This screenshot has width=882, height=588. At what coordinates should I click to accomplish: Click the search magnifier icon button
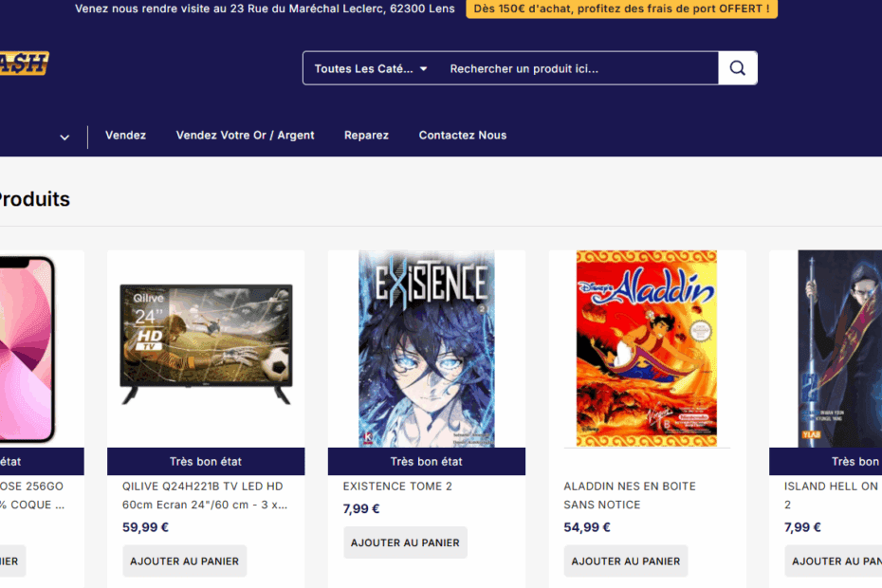point(738,68)
